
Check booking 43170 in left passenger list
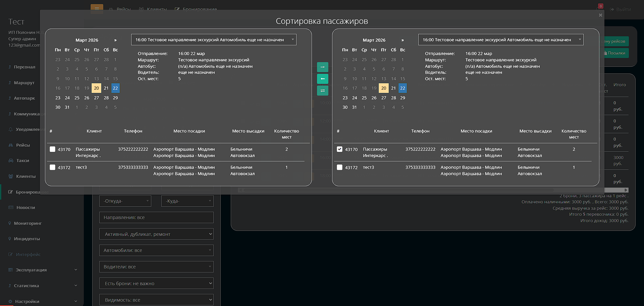pyautogui.click(x=52, y=149)
